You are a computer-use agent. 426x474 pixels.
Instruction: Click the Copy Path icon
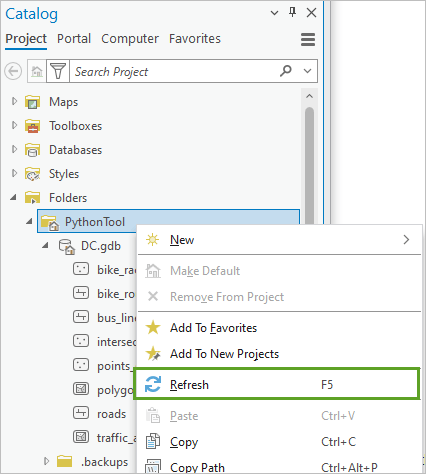tap(153, 467)
